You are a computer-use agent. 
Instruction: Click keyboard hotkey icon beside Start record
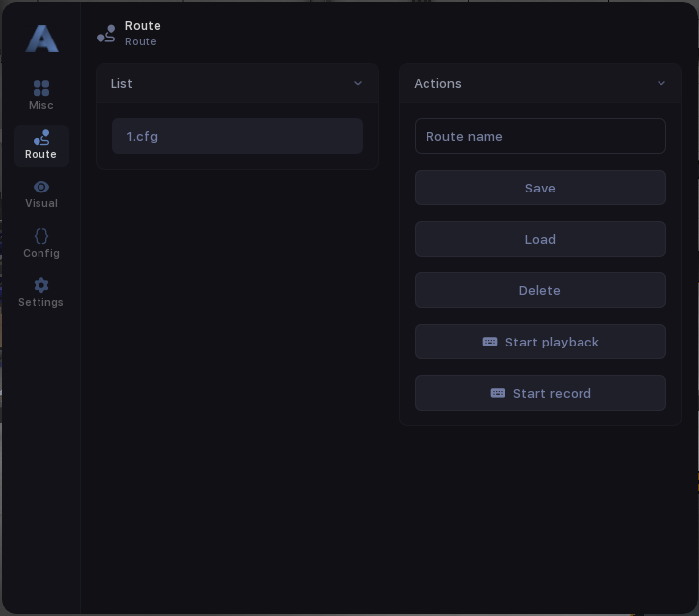pyautogui.click(x=498, y=393)
